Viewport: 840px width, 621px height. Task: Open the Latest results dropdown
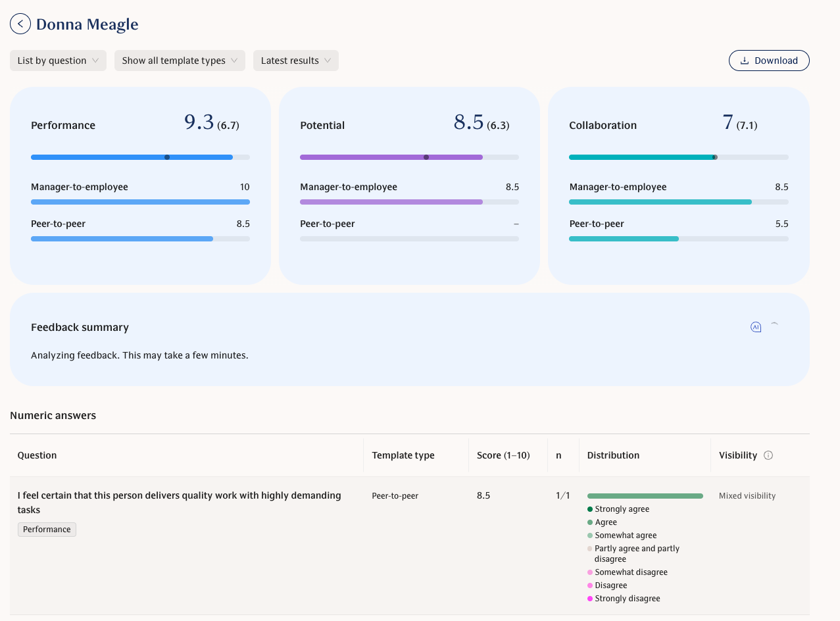(295, 61)
